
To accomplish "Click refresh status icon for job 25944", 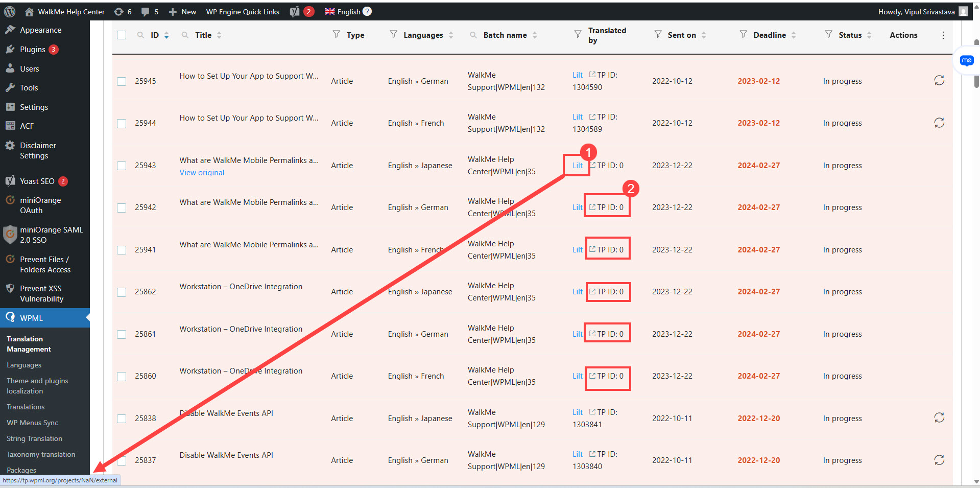I will (x=939, y=123).
